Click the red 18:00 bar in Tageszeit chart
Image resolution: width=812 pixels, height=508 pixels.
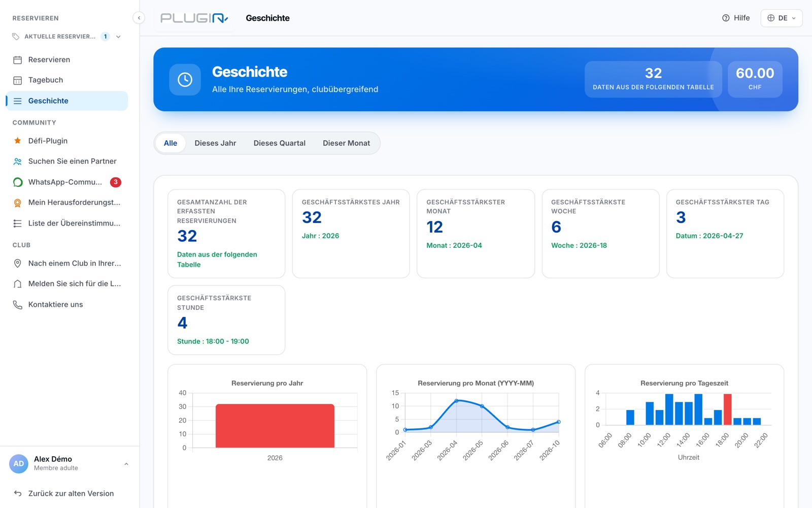coord(727,409)
